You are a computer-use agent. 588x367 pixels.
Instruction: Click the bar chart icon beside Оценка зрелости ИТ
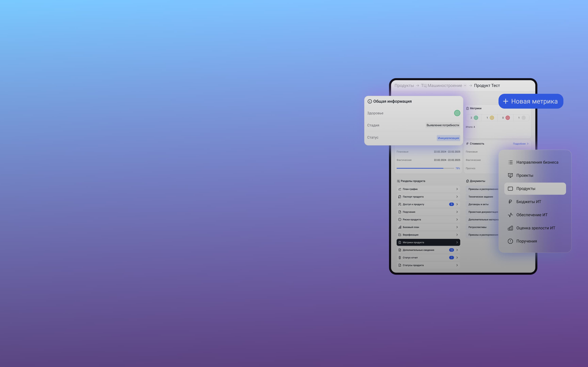pyautogui.click(x=510, y=228)
